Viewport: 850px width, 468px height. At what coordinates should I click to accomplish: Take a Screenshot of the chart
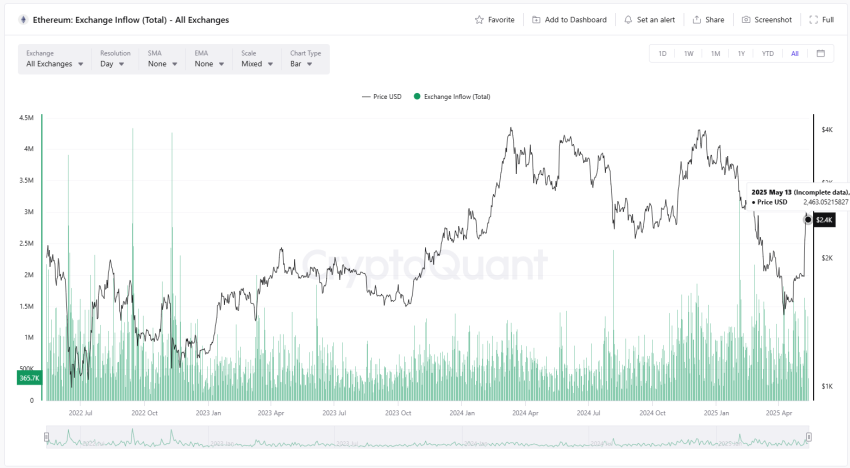point(767,20)
